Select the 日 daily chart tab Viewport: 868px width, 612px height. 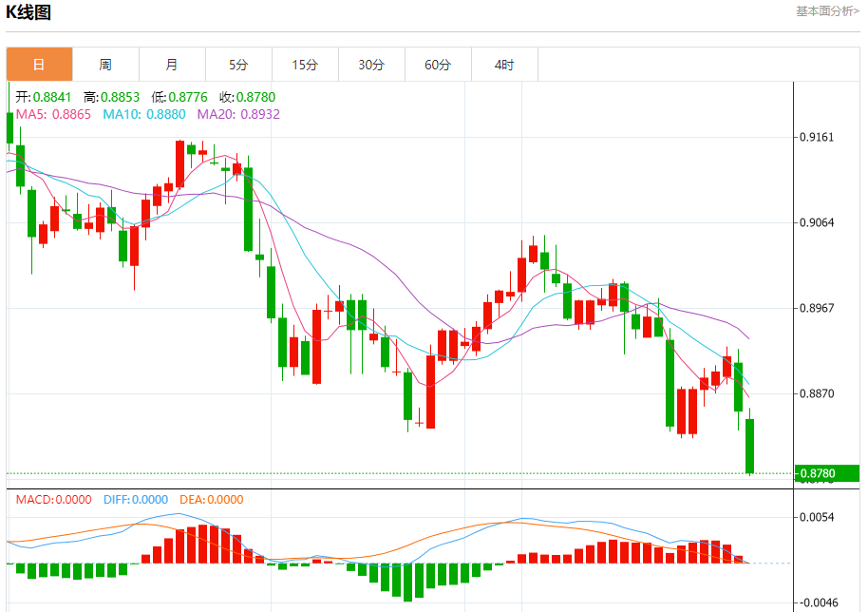point(39,65)
